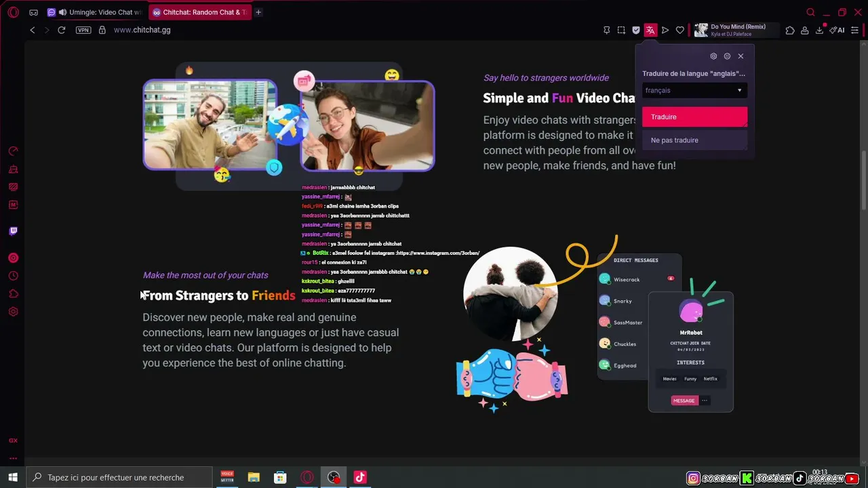Open File Explorer from the taskbar

tap(254, 477)
